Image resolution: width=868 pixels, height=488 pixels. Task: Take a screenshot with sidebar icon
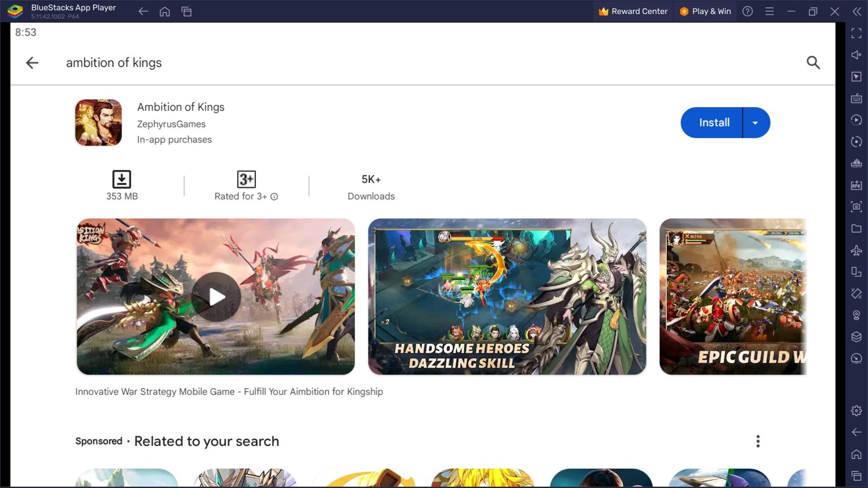[856, 206]
